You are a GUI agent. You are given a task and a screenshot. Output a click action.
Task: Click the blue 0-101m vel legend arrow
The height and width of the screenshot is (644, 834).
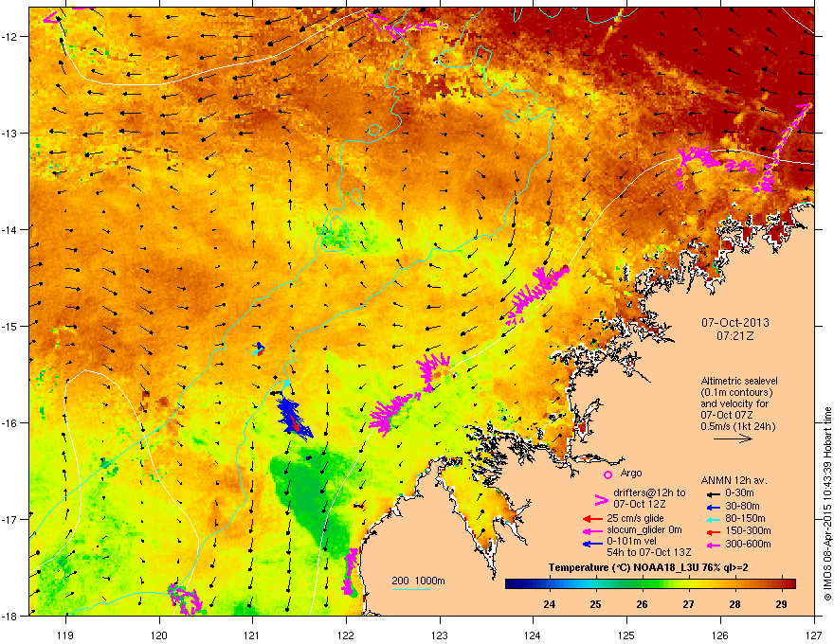(592, 543)
